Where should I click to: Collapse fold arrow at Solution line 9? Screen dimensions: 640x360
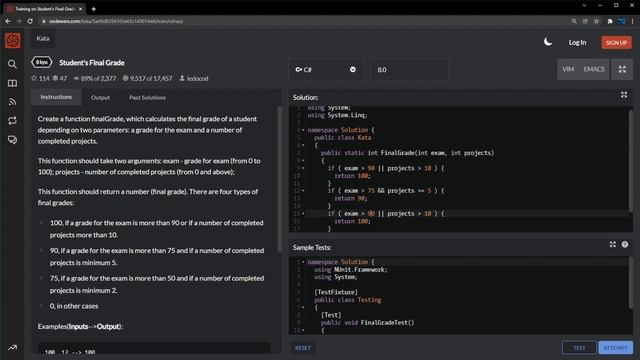coord(303,168)
